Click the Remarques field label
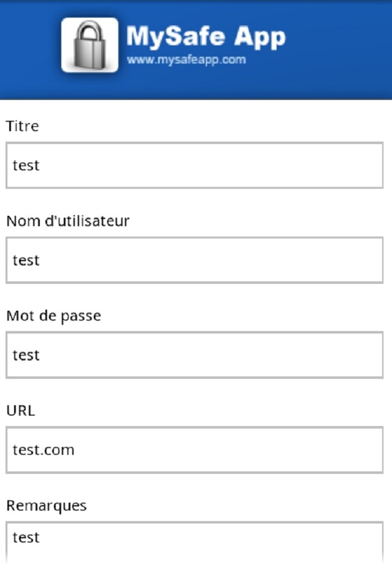The height and width of the screenshot is (564, 392). [x=47, y=506]
